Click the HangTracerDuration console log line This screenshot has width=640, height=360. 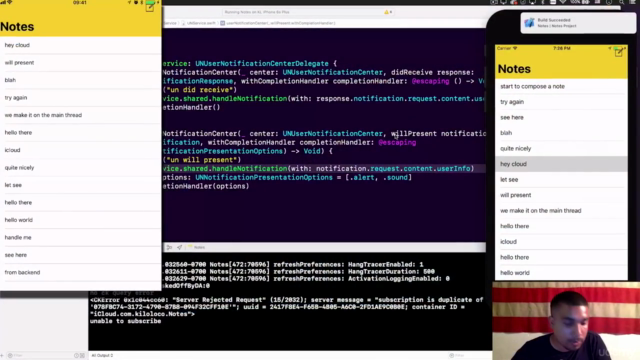tap(299, 271)
